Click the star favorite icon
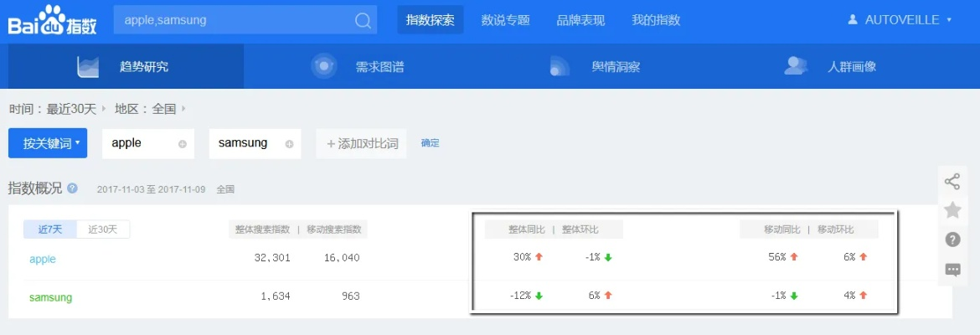 pyautogui.click(x=952, y=210)
